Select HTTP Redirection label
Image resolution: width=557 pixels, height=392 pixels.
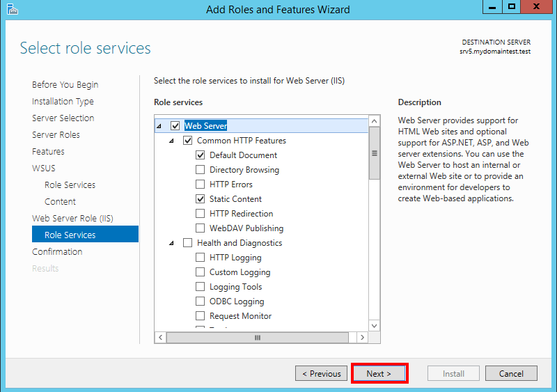tap(241, 213)
